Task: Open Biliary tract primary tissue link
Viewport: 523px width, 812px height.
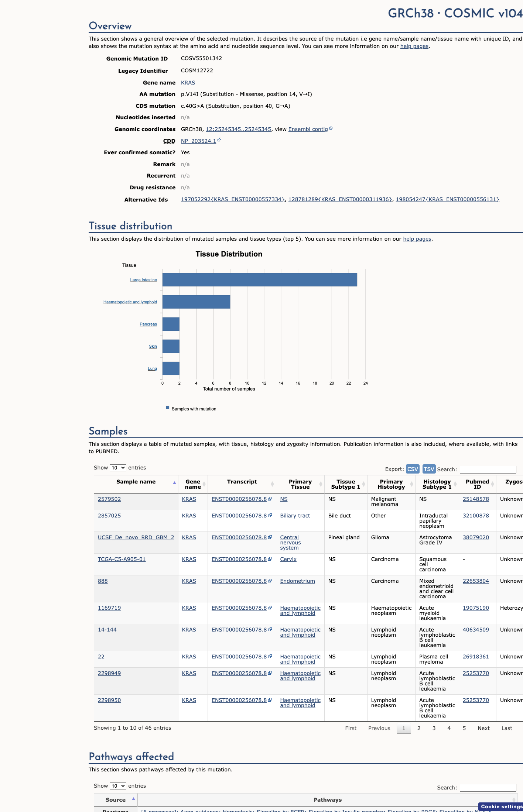Action: [x=295, y=516]
